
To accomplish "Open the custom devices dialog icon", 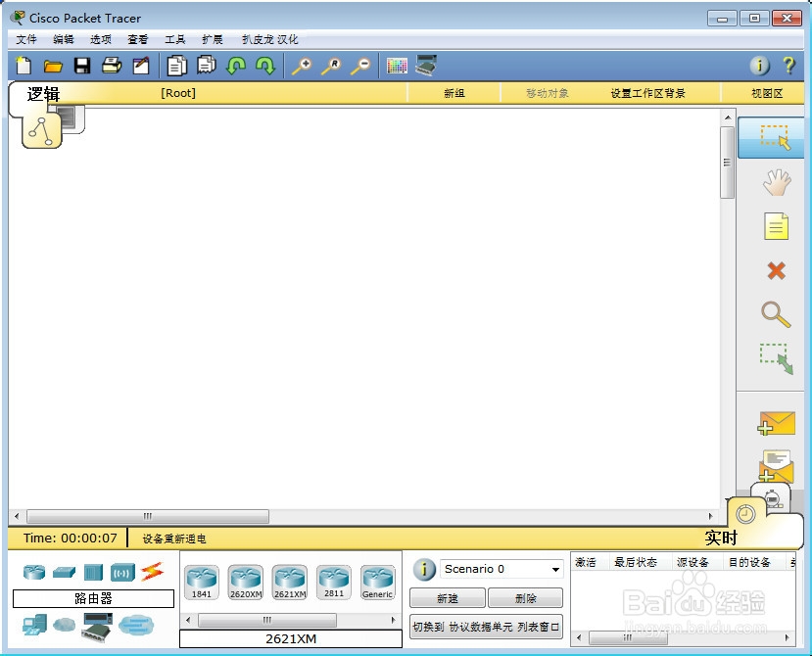I will [x=426, y=66].
